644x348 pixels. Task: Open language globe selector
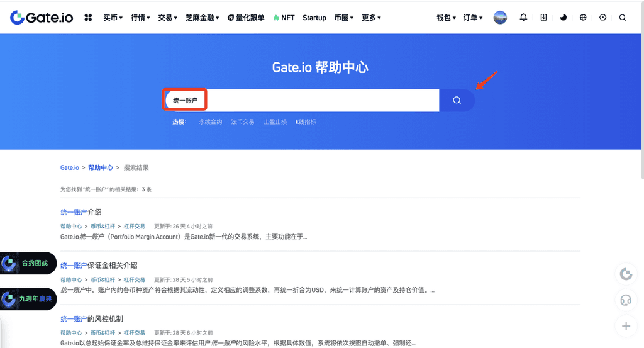click(583, 18)
